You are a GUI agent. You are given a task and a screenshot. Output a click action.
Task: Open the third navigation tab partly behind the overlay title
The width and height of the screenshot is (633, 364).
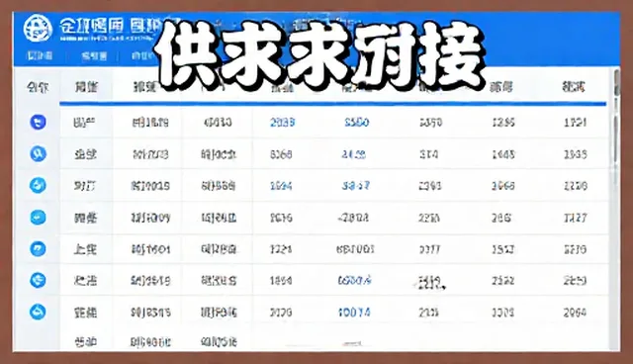click(x=142, y=55)
